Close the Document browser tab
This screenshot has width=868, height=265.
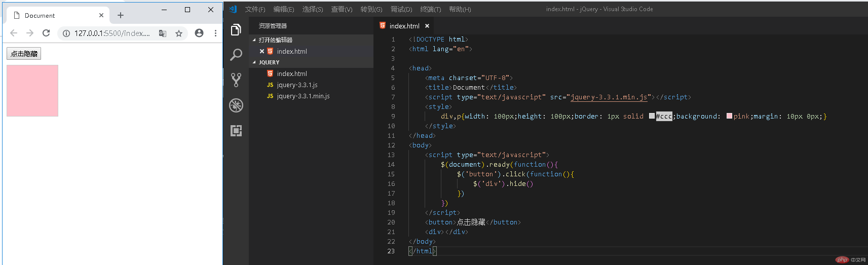tap(101, 15)
